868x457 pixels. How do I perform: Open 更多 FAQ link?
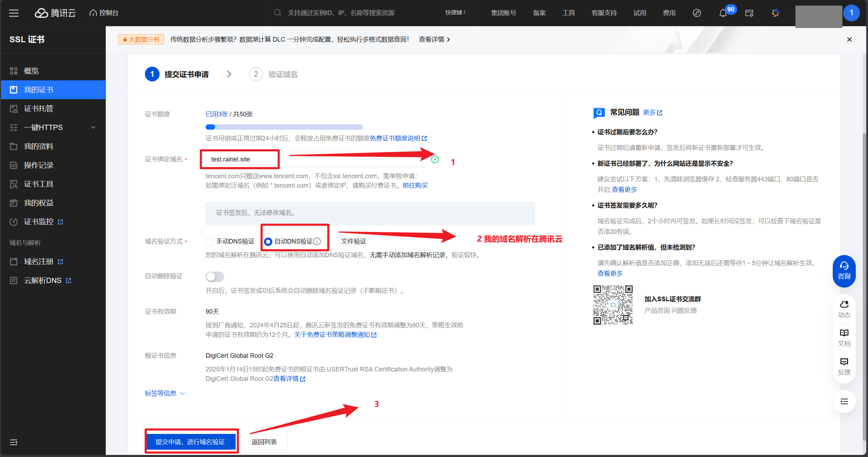pyautogui.click(x=653, y=113)
